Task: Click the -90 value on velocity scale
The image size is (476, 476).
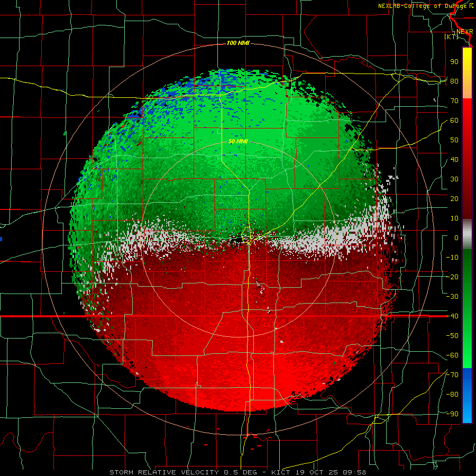Action: click(x=452, y=414)
